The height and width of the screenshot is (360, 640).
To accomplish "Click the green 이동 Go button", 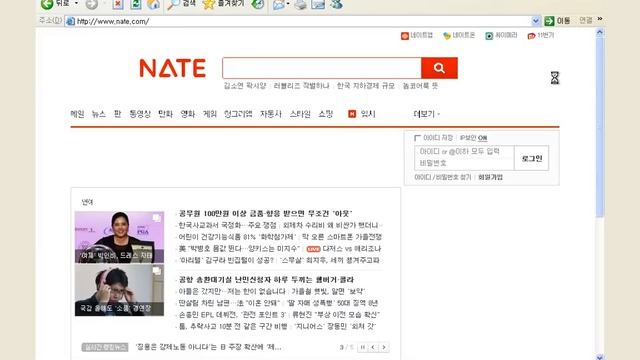I will (x=557, y=20).
